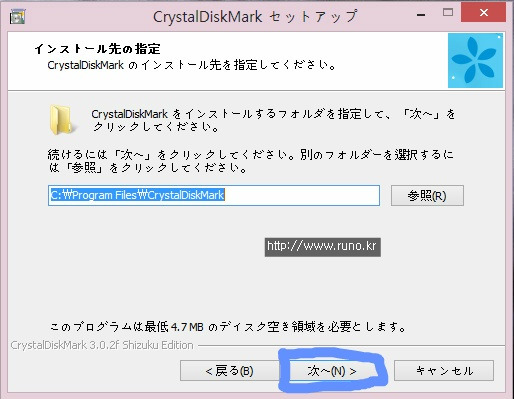Close the CrystalDiskMark setup window
The width and height of the screenshot is (514, 399).
483,13
